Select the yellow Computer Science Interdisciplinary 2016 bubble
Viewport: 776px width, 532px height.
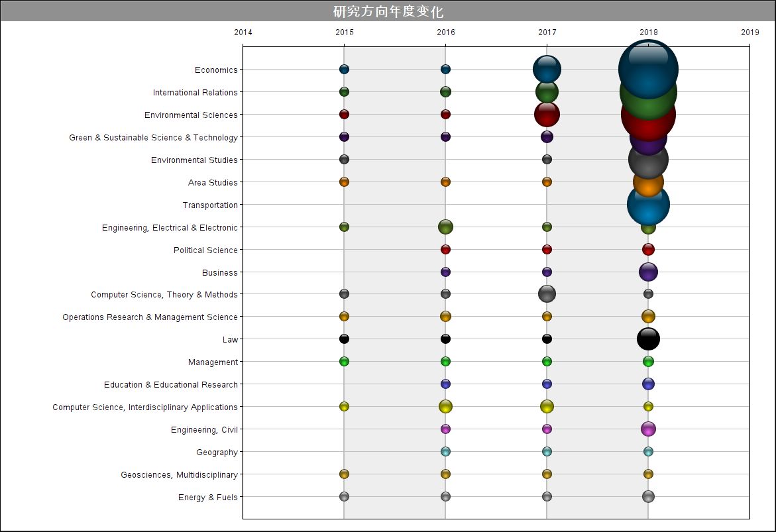(x=445, y=406)
